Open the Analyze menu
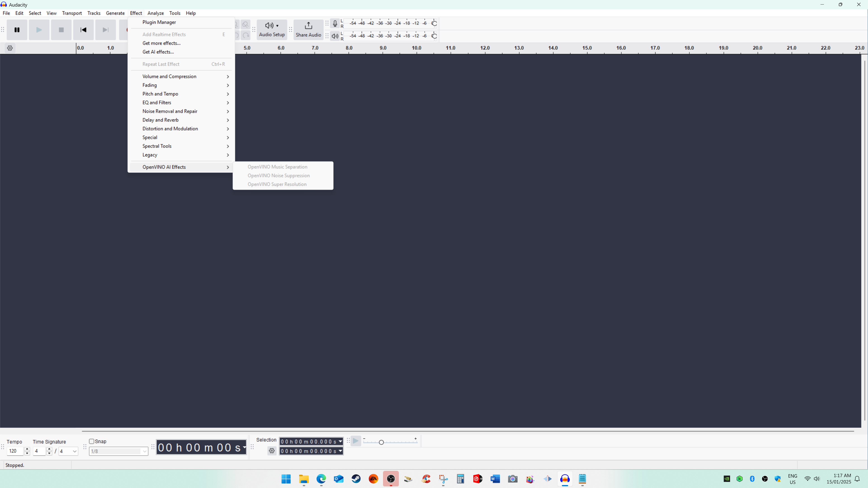The image size is (868, 488). coord(155,13)
